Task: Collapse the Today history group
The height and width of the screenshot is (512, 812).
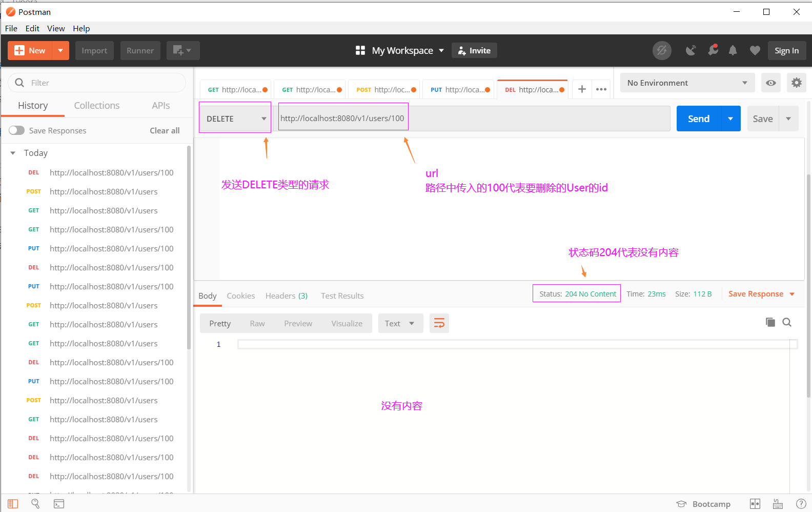Action: (x=13, y=153)
